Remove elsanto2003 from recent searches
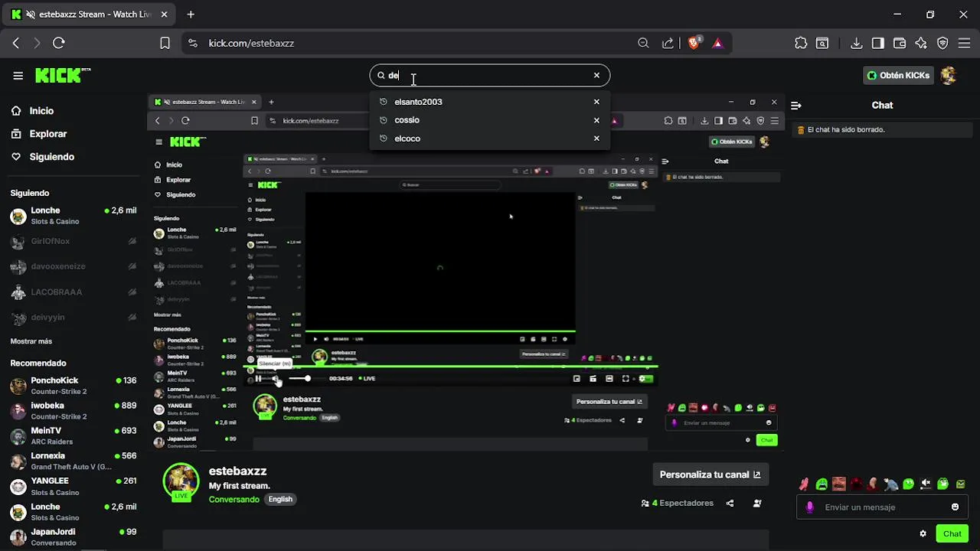Screen dimensions: 980x551 click(596, 102)
